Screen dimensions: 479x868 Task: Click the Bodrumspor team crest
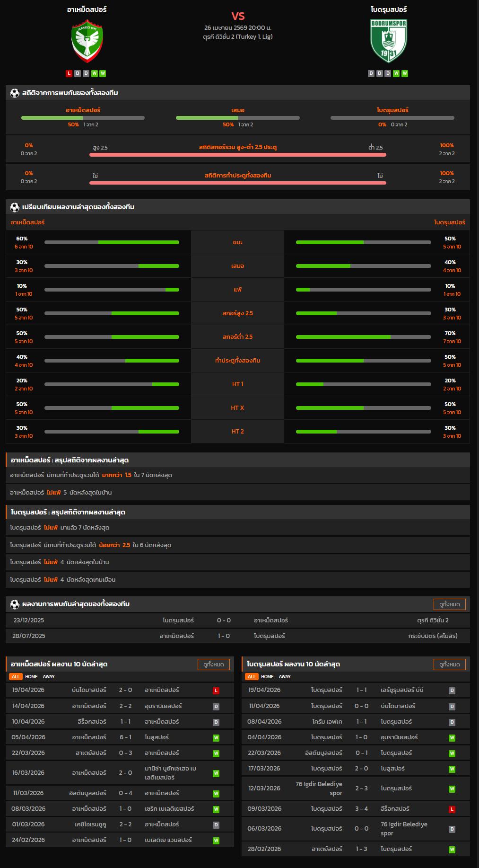click(x=388, y=41)
